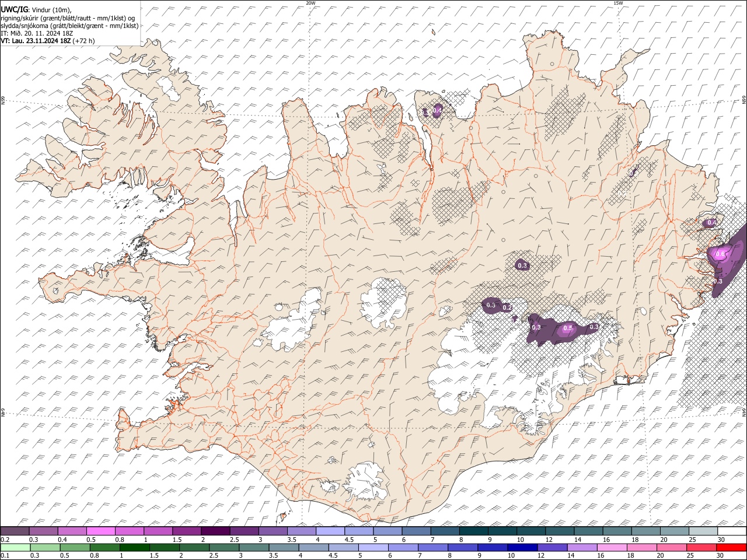This screenshot has width=747, height=560.
Task: Click the '0.2' number under upper legend row
Action: [5, 540]
